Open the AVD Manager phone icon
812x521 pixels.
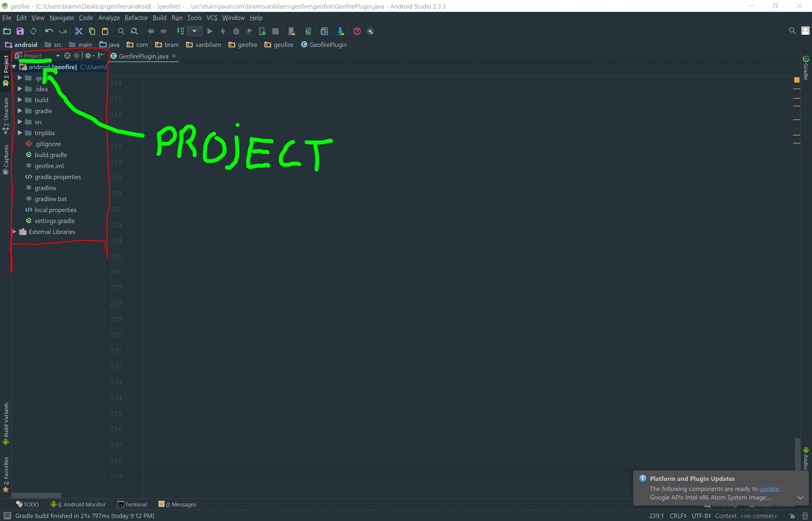click(x=291, y=31)
